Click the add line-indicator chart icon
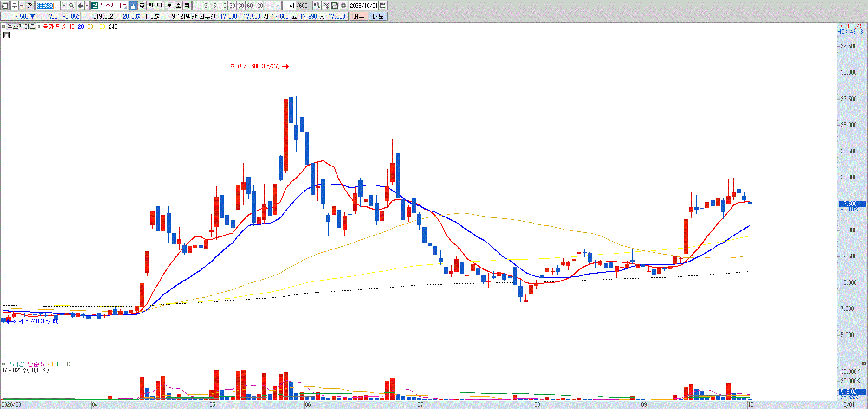 click(x=326, y=6)
